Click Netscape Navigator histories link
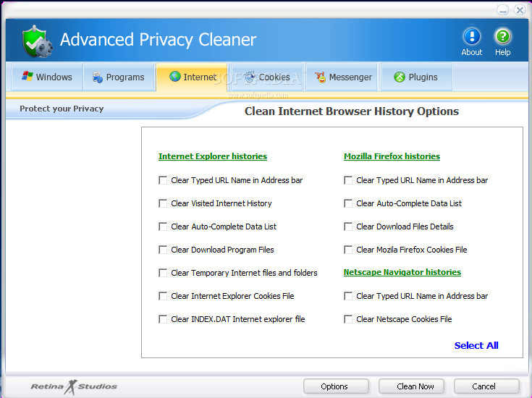 point(402,272)
